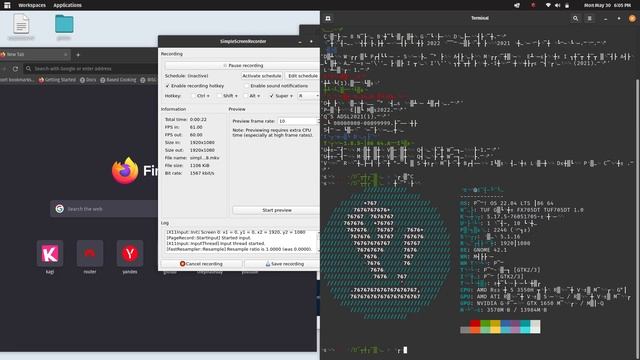The width and height of the screenshot is (640, 360).
Task: Open the hotkey key letter dropdown
Action: tap(308, 96)
